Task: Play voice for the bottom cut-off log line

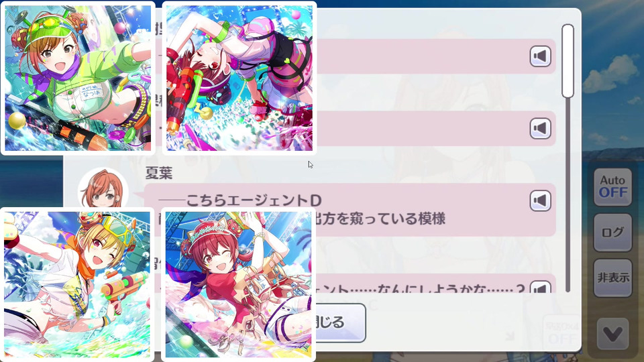Action: point(540,287)
